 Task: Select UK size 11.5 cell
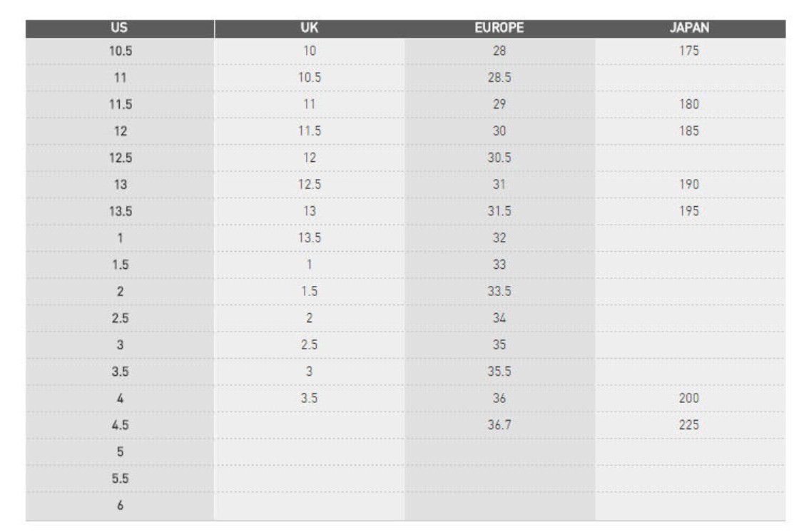click(x=310, y=131)
